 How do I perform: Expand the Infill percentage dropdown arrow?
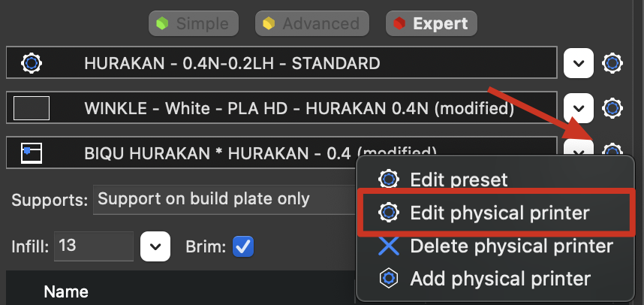point(155,246)
